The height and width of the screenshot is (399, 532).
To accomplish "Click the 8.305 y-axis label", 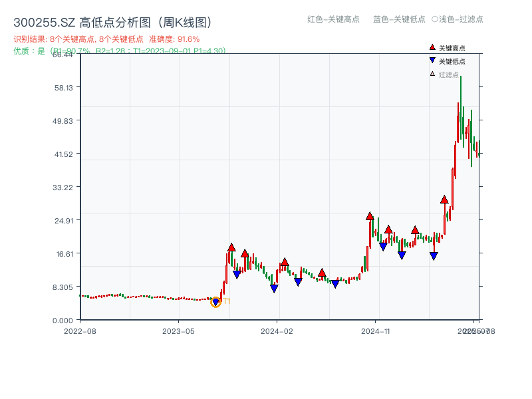I will pyautogui.click(x=63, y=287).
